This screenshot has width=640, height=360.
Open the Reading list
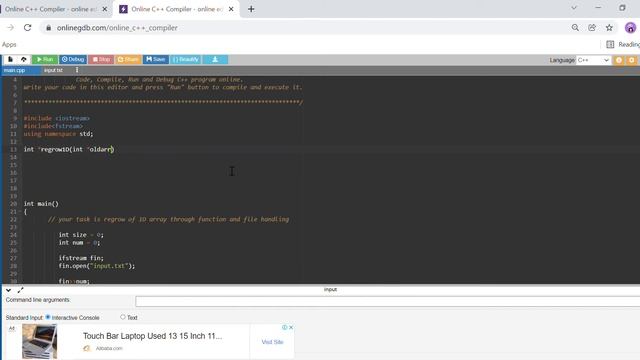point(623,44)
